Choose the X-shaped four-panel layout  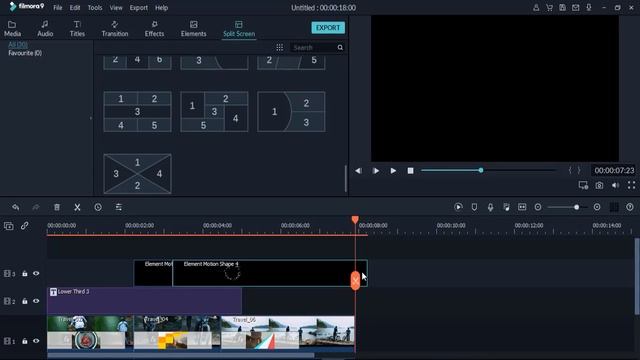point(138,173)
